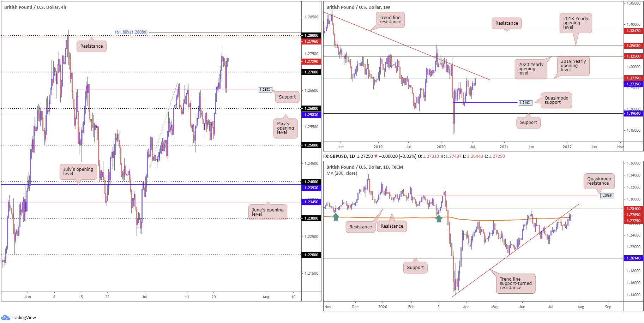
Task: Click the blue 1.25830 price tag
Action: click(x=311, y=115)
